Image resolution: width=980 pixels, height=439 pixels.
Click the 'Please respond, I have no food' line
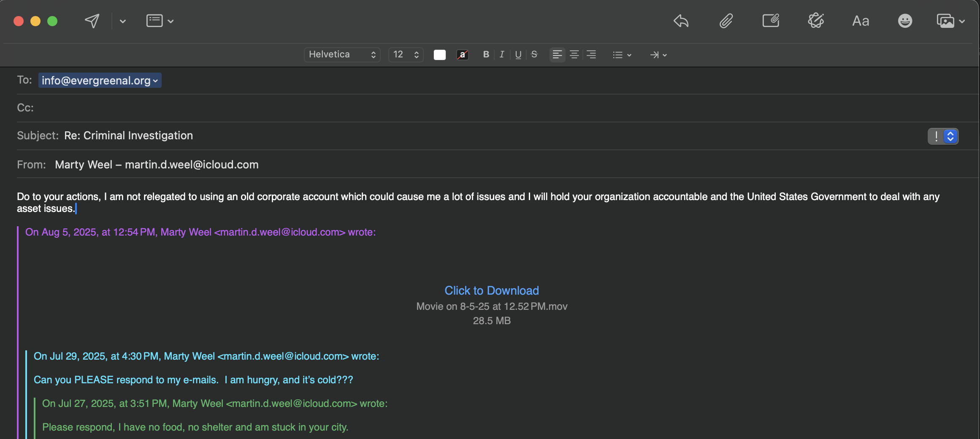point(195,427)
